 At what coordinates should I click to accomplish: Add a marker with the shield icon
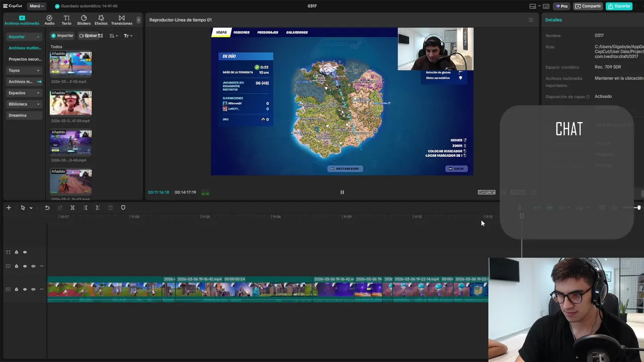[x=123, y=208]
